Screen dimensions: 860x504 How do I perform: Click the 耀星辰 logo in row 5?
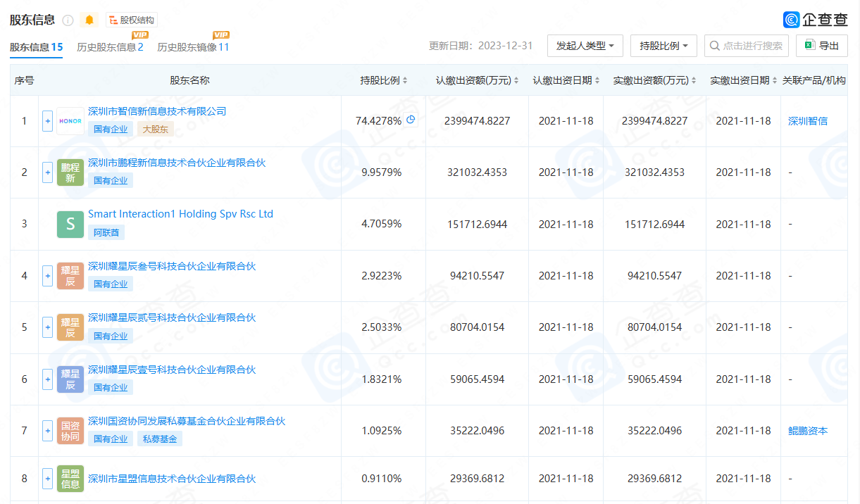click(70, 327)
